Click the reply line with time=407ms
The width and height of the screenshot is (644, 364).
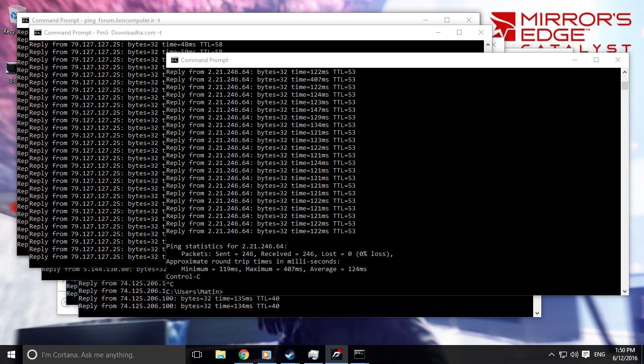(x=261, y=80)
